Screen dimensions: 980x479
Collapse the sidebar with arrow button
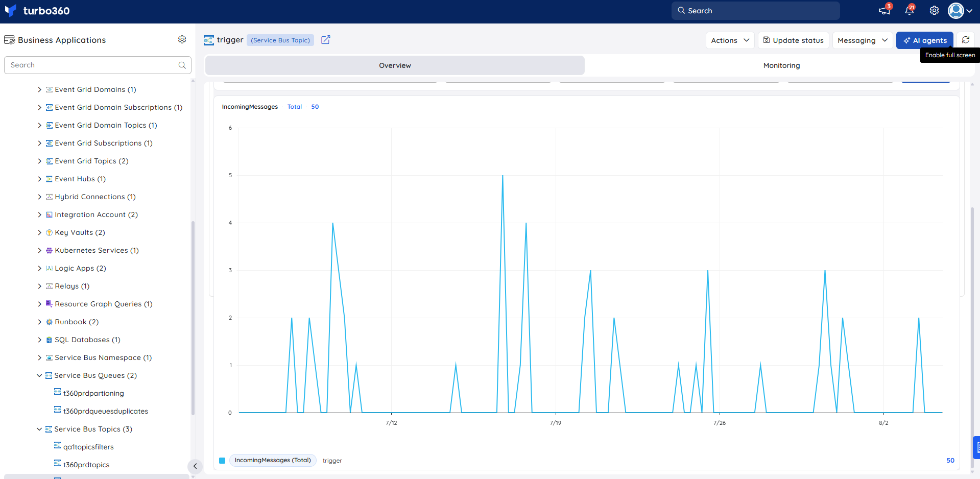pos(195,466)
